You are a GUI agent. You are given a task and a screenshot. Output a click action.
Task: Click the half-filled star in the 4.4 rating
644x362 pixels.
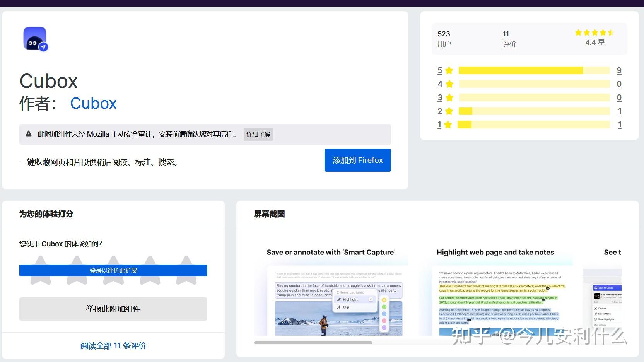click(x=610, y=33)
